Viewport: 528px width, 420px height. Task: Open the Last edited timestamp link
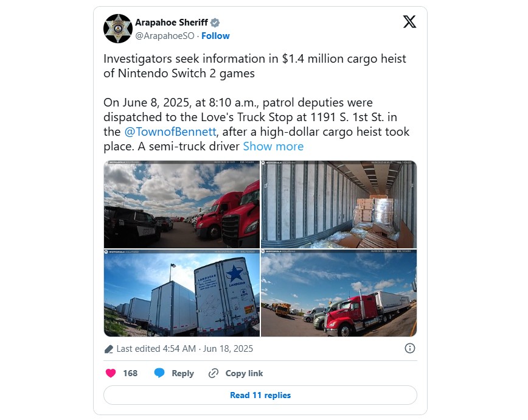coord(184,349)
